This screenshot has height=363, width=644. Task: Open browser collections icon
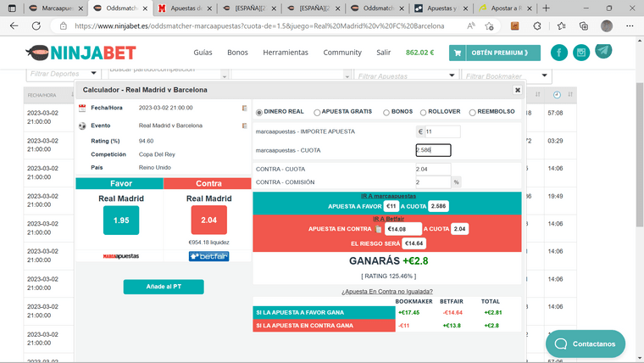pos(584,26)
